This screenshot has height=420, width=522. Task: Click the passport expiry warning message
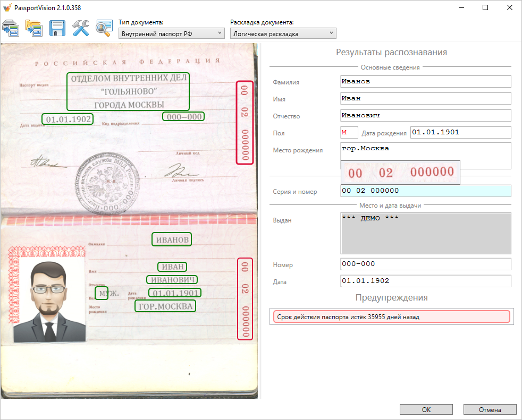click(391, 316)
